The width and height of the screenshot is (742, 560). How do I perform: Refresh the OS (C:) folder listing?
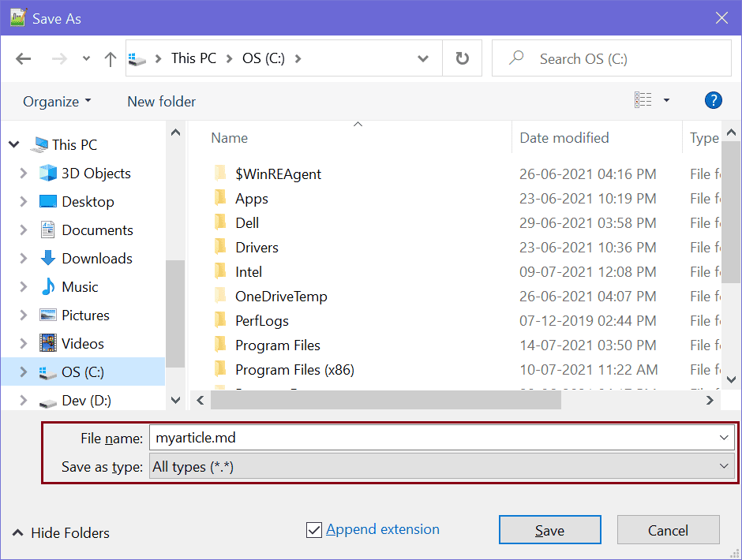tap(462, 58)
